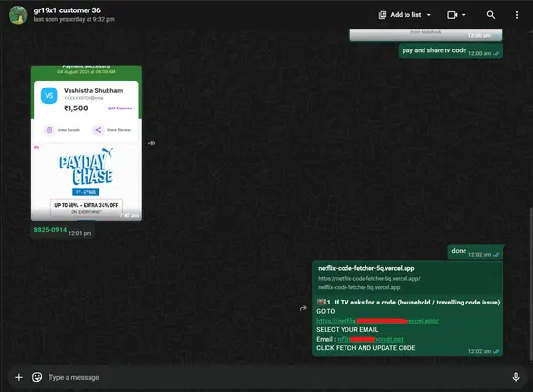Click the 'done' message bubble
The width and height of the screenshot is (533, 392).
[x=475, y=252]
